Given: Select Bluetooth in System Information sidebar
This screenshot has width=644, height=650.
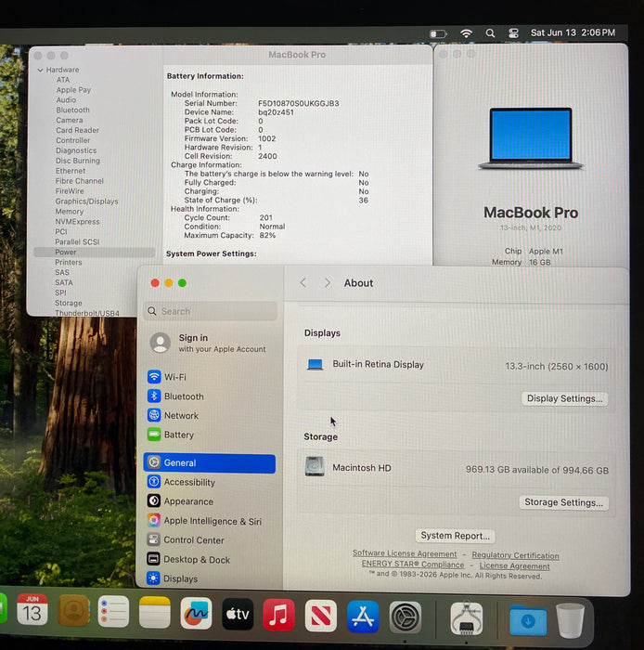Looking at the screenshot, I should click(72, 110).
